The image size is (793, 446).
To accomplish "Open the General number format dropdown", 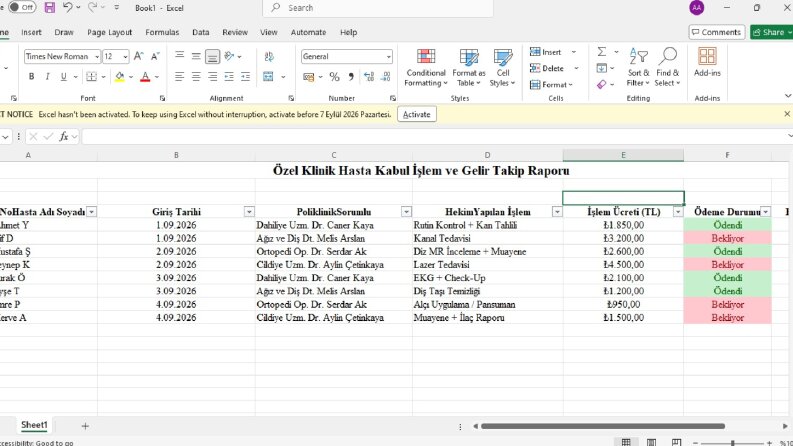I will [x=388, y=57].
